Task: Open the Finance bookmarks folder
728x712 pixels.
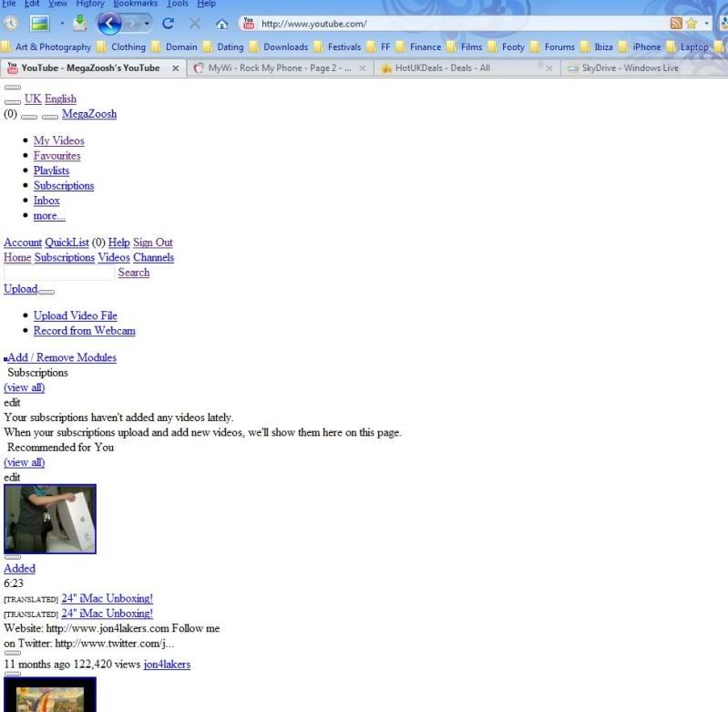Action: (419, 46)
